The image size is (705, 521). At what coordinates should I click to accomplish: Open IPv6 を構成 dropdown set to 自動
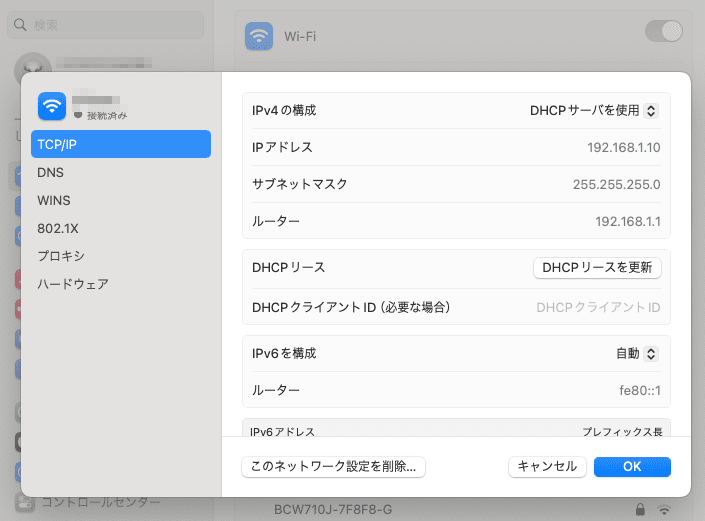coord(637,353)
